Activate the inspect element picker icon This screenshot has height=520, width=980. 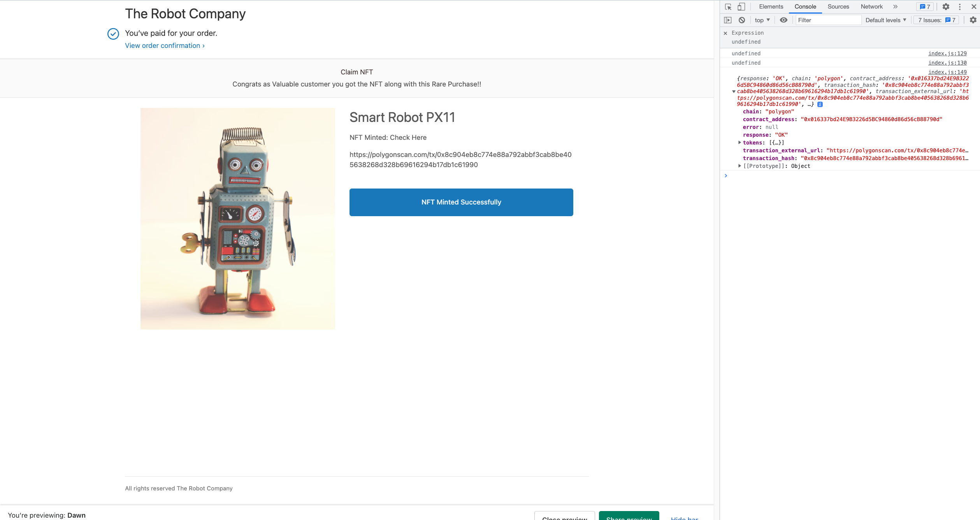pyautogui.click(x=728, y=7)
